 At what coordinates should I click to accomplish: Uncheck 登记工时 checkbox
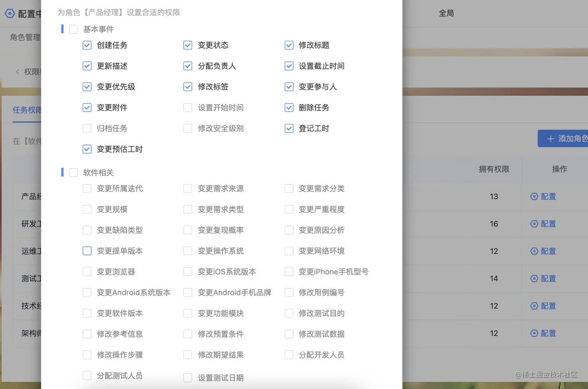coord(289,128)
